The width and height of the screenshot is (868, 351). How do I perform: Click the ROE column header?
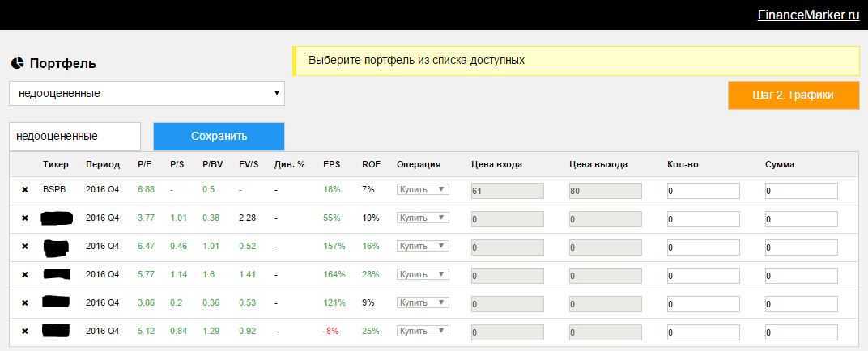(x=371, y=165)
